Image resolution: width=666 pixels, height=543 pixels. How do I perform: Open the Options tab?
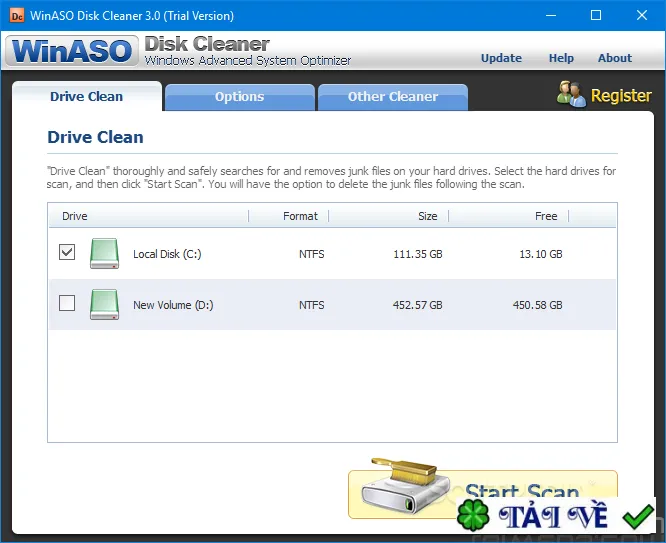240,97
